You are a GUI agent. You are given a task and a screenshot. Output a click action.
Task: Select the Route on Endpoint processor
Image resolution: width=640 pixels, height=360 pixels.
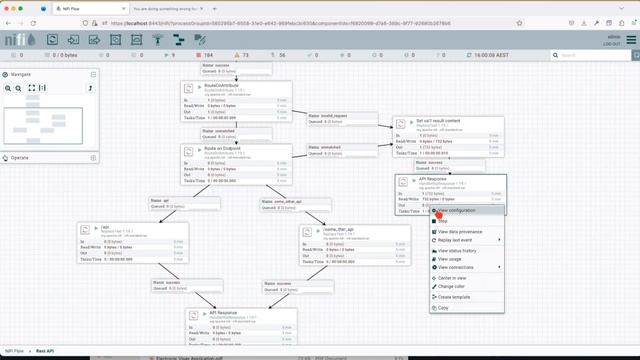pos(236,164)
